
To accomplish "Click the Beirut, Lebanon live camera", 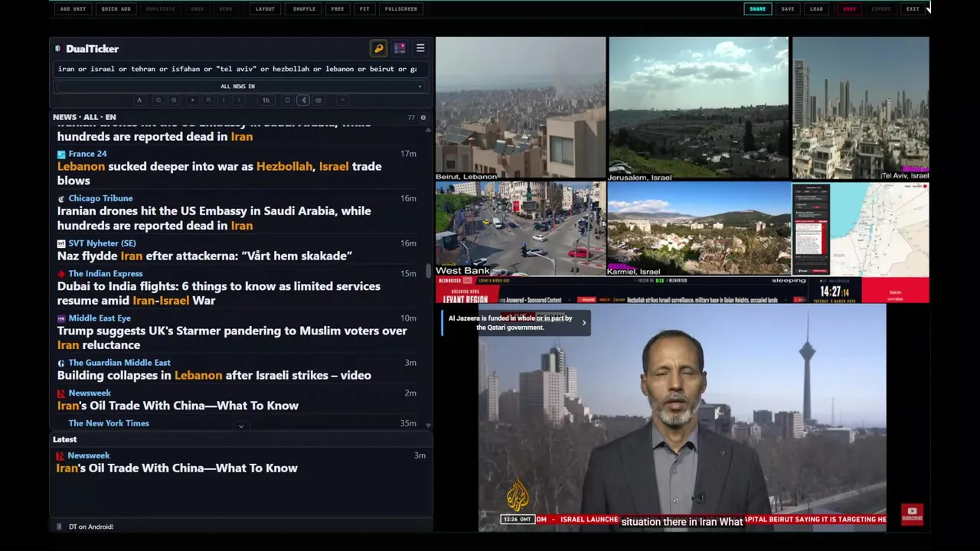I will [521, 108].
